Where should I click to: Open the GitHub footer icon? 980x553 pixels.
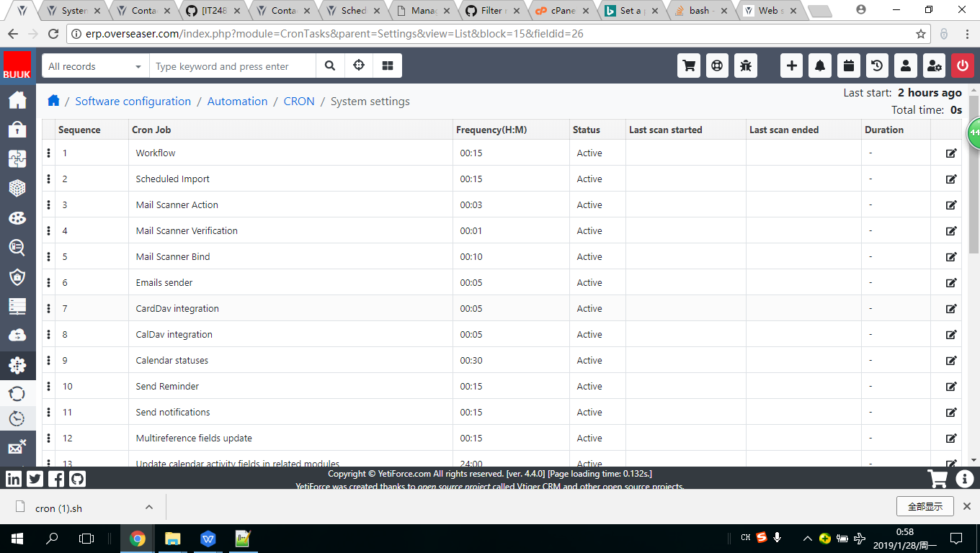click(x=77, y=478)
